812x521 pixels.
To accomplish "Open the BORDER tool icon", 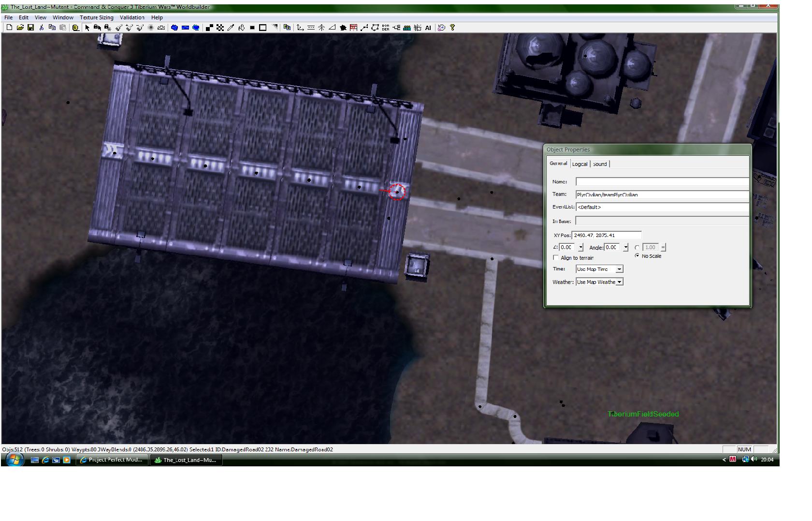I will coord(385,28).
